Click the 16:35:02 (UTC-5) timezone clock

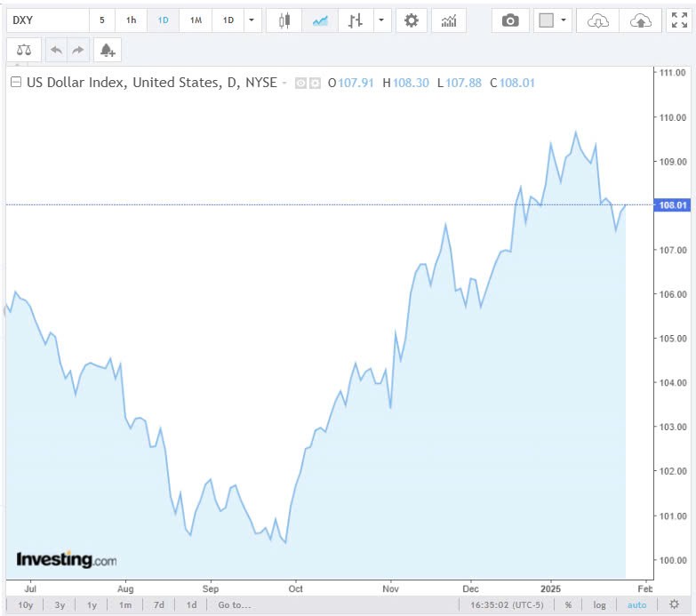[507, 605]
